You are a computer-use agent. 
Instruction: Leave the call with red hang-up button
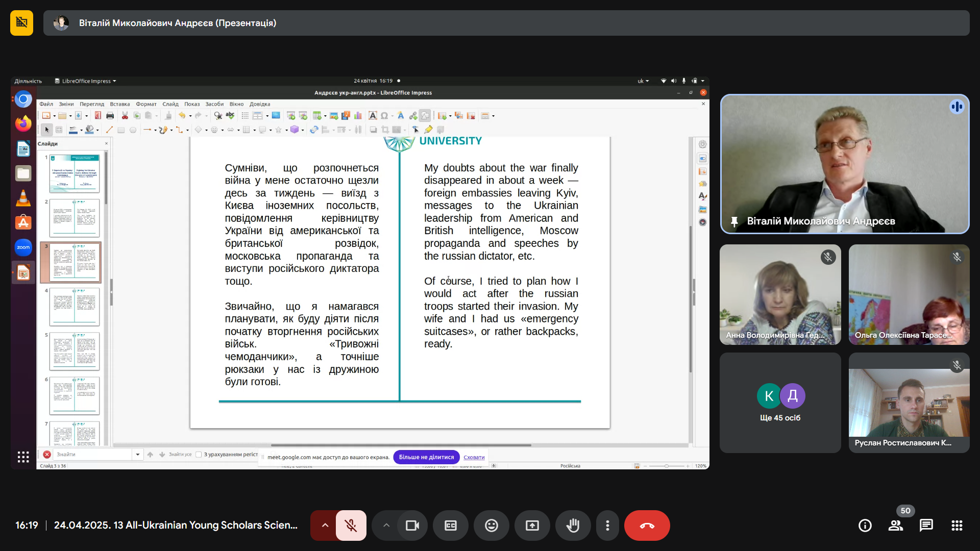(647, 525)
